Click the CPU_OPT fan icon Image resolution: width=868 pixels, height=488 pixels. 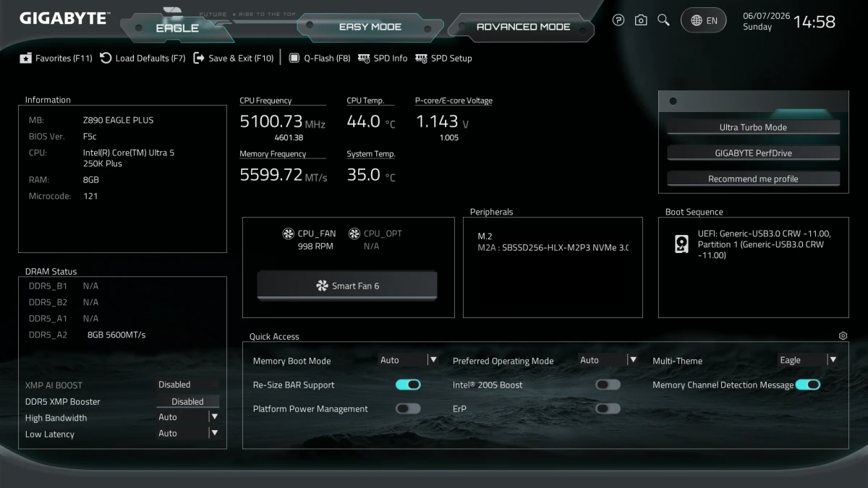click(354, 234)
